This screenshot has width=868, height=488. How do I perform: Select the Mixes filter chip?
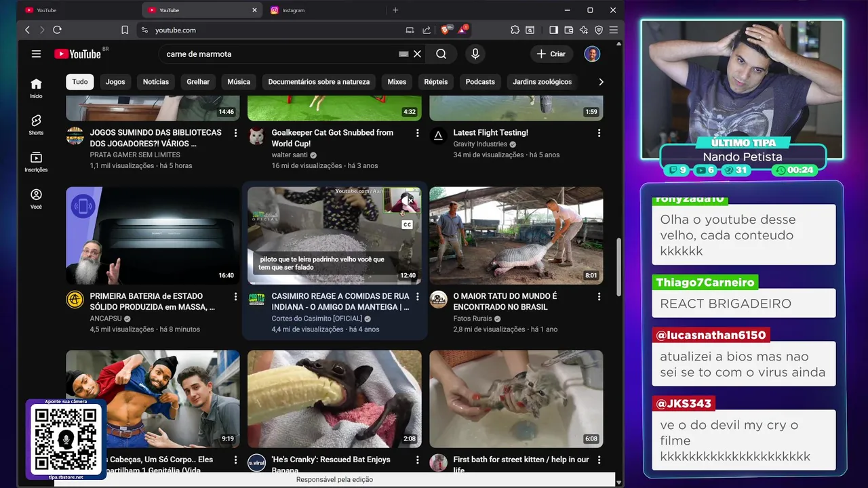tap(397, 82)
